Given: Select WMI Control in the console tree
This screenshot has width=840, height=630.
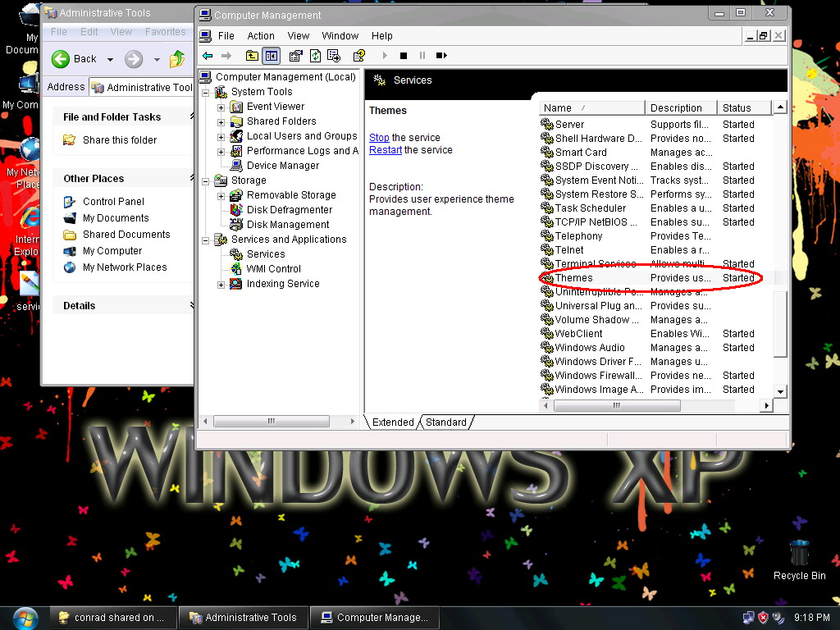Looking at the screenshot, I should click(x=274, y=269).
